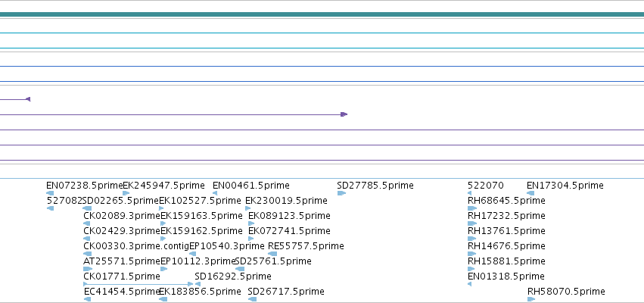The width and height of the screenshot is (644, 303).
Task: Select the EK072741.5prime label
Action: (289, 231)
